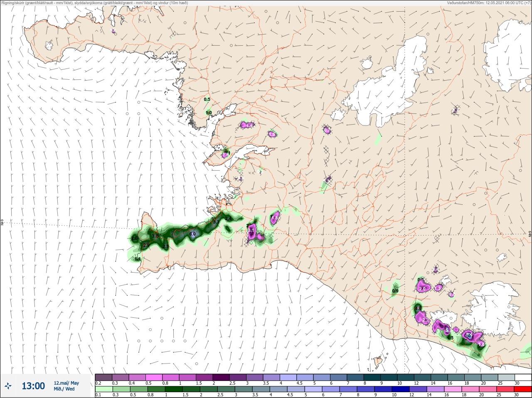Select the white upper legend swatch after 30
The height and width of the screenshot is (398, 532).
point(523,377)
